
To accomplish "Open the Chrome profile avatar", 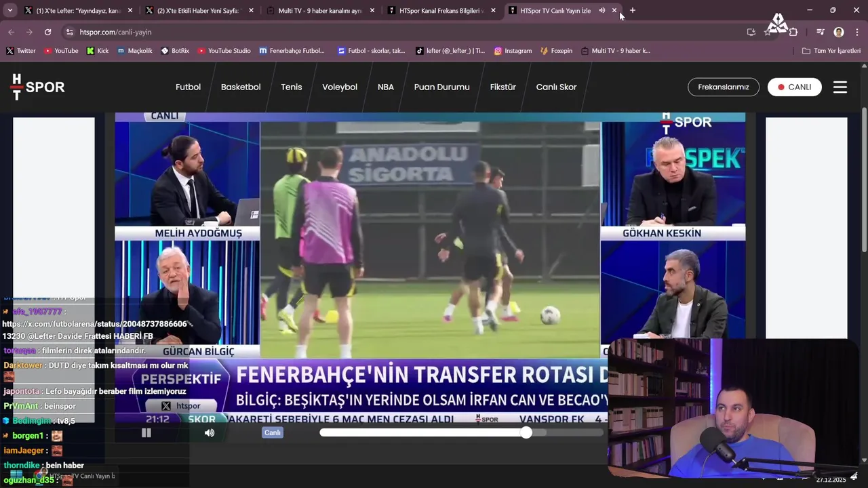I will pos(839,32).
